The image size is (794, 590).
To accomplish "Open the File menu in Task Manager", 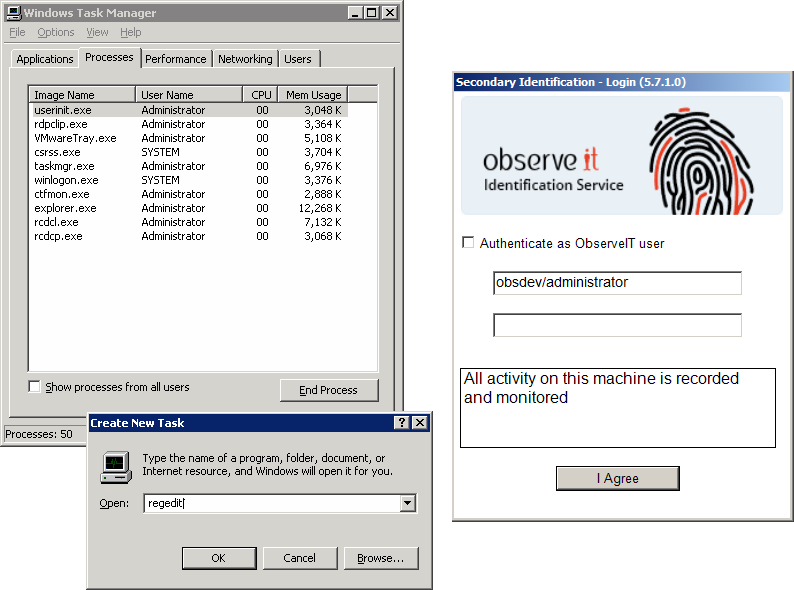I will (x=17, y=32).
